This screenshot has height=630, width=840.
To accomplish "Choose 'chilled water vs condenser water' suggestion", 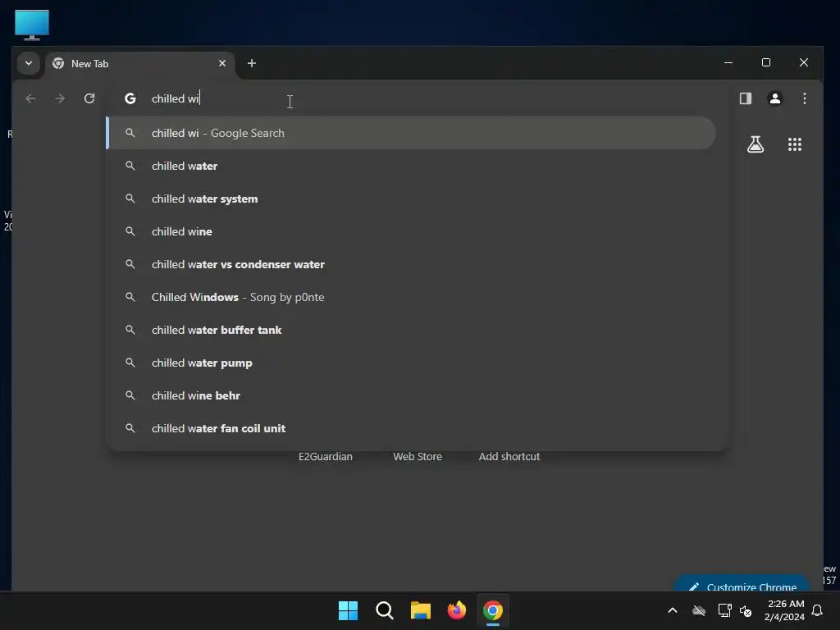I will coord(411,264).
